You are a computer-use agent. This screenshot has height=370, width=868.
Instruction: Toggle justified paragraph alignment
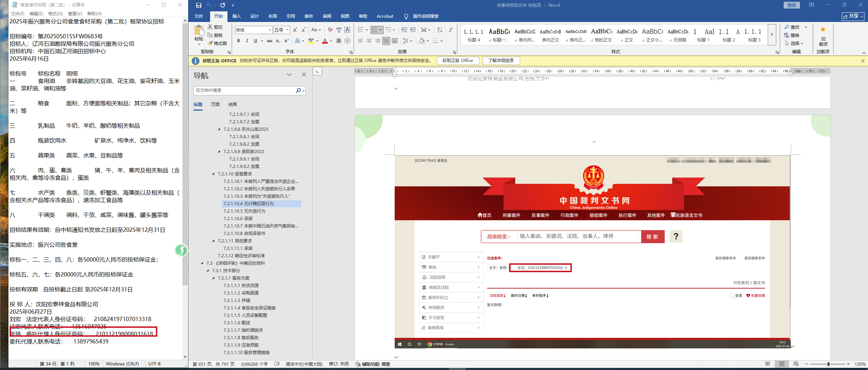tap(386, 41)
